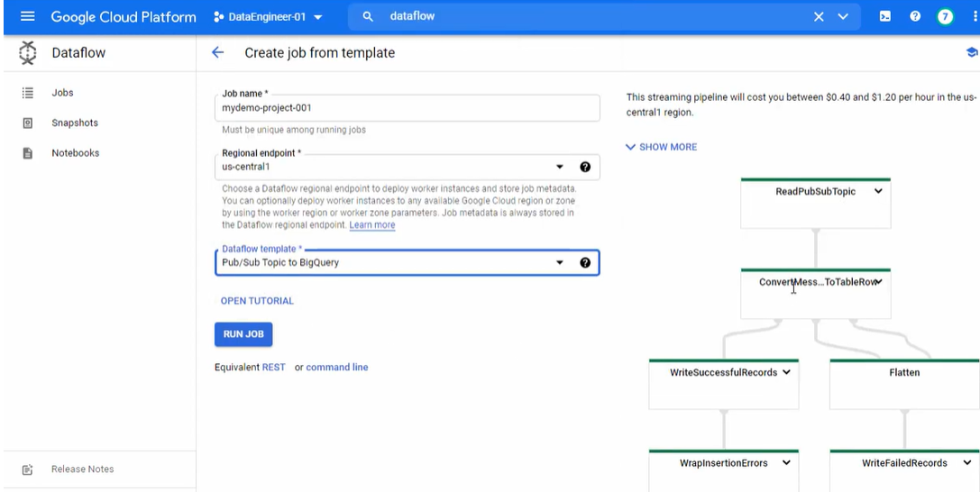Screen dimensions: 980x492
Task: Click the streaming pipeline cost estimate text
Action: [801, 105]
